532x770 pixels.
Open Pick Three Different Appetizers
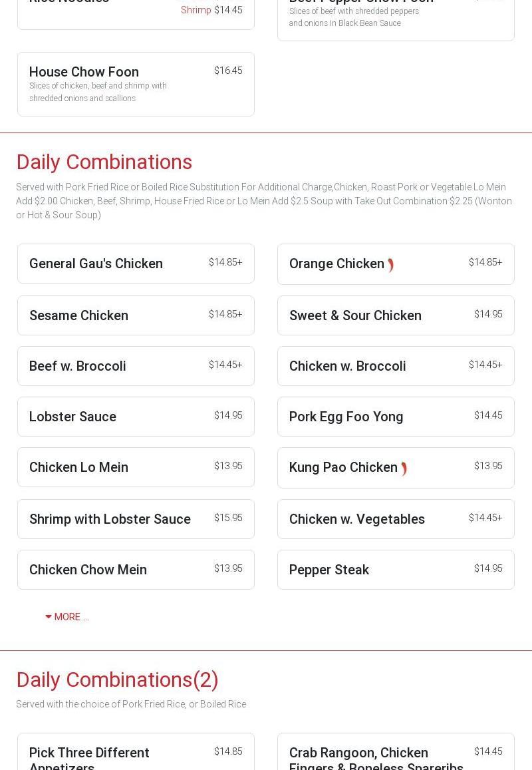136,752
